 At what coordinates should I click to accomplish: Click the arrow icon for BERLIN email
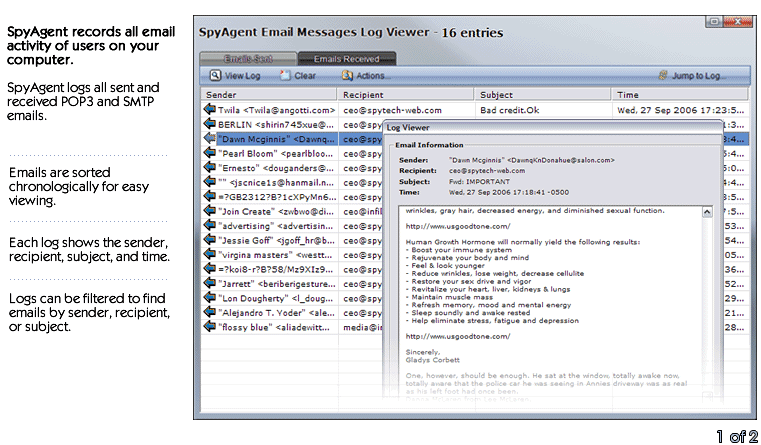[x=210, y=124]
